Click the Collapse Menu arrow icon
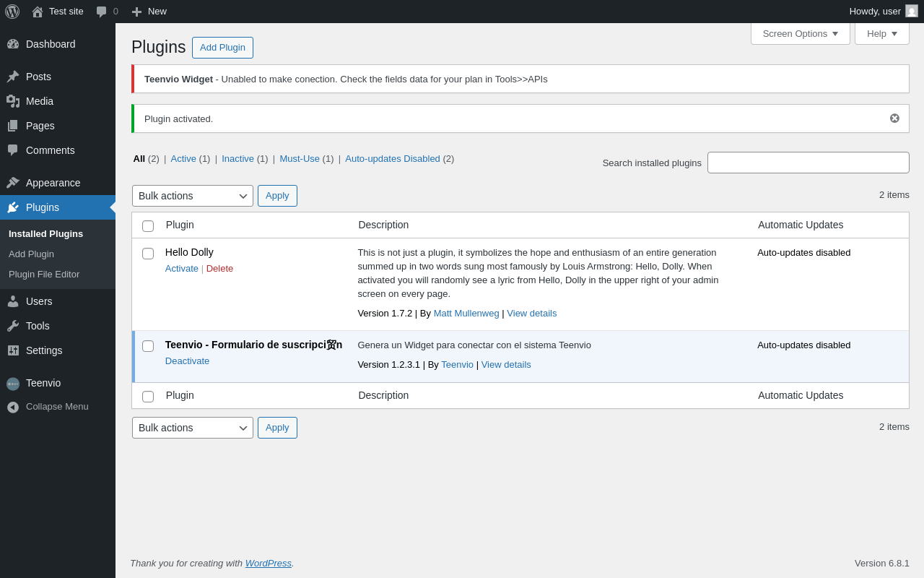 click(13, 407)
